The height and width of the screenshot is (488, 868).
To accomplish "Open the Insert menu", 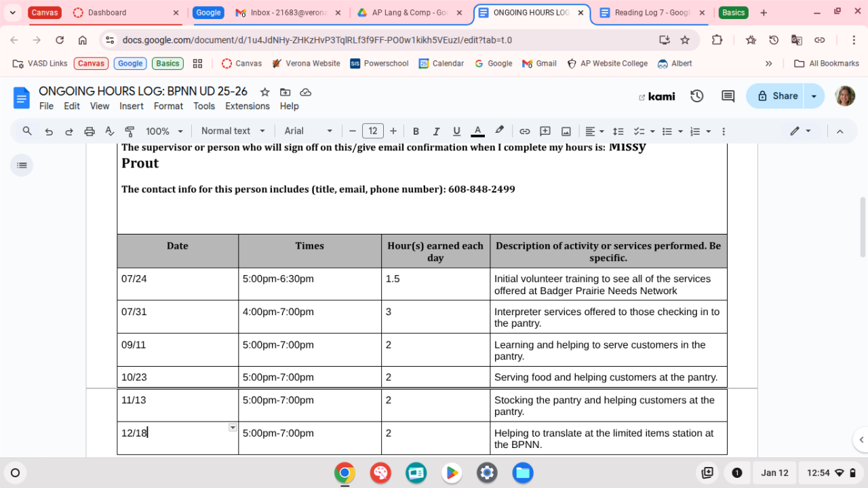I will coord(131,106).
